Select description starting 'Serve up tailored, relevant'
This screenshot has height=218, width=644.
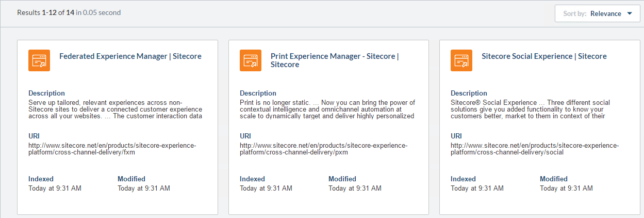[115, 109]
